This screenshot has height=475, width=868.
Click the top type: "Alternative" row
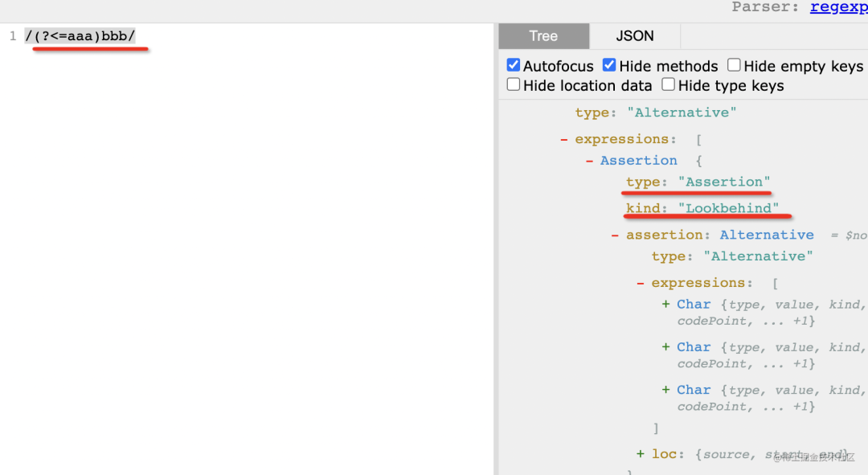click(656, 113)
